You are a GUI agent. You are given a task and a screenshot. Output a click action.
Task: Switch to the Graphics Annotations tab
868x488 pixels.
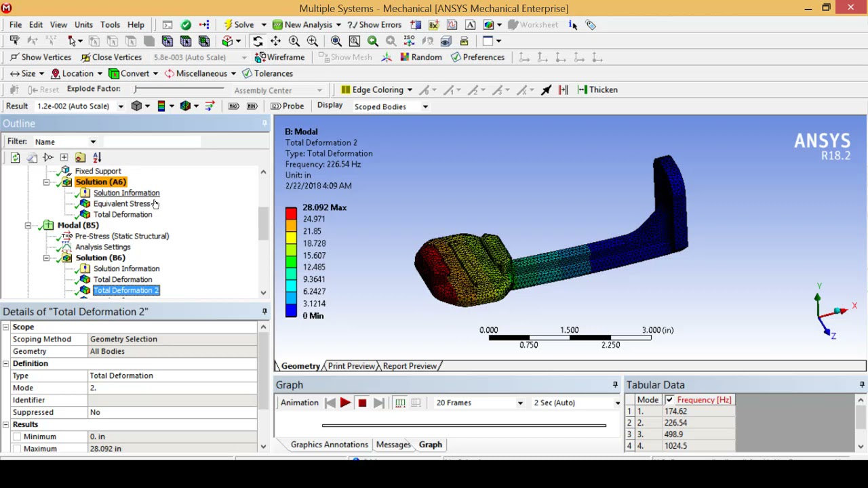(x=329, y=445)
